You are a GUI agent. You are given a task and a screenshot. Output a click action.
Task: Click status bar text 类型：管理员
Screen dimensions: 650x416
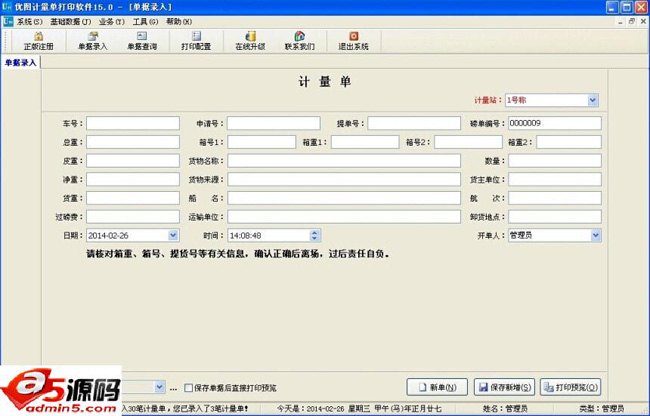(x=601, y=409)
